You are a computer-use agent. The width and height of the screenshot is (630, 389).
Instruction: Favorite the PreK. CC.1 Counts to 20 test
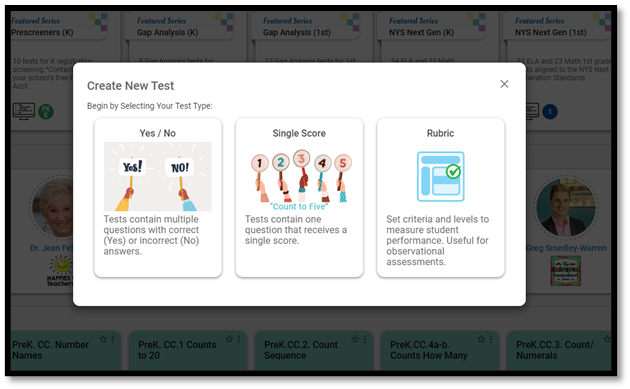pyautogui.click(x=229, y=339)
